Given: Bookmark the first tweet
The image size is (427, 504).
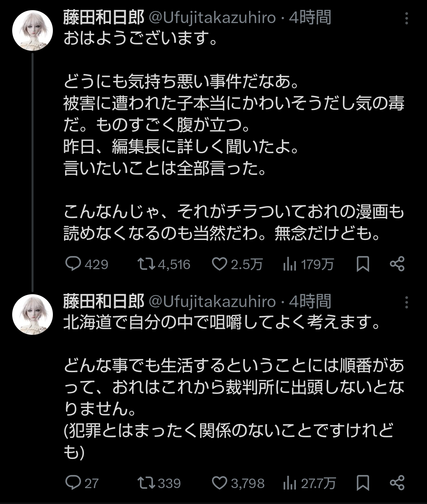Looking at the screenshot, I should coord(363,264).
